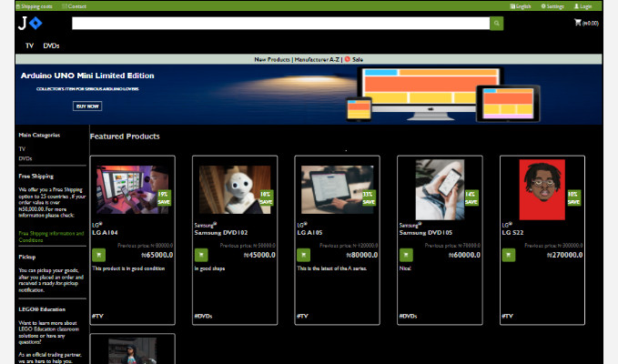The width and height of the screenshot is (618, 364).
Task: Click the red Sale icon
Action: [348, 59]
